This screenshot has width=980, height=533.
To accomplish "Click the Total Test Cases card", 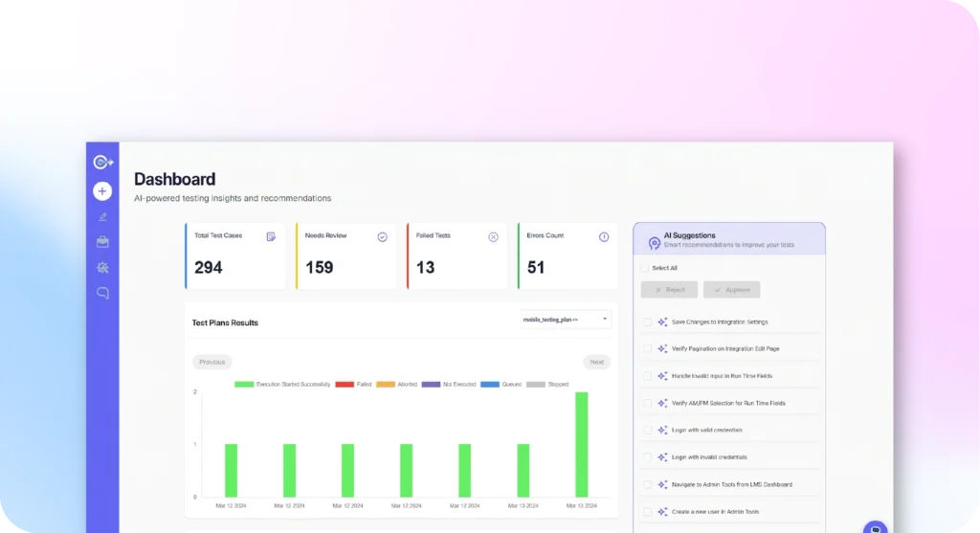I will (235, 256).
